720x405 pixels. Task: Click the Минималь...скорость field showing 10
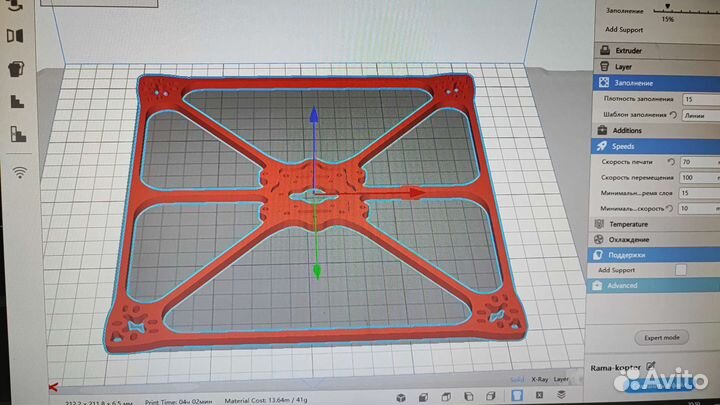[698, 208]
